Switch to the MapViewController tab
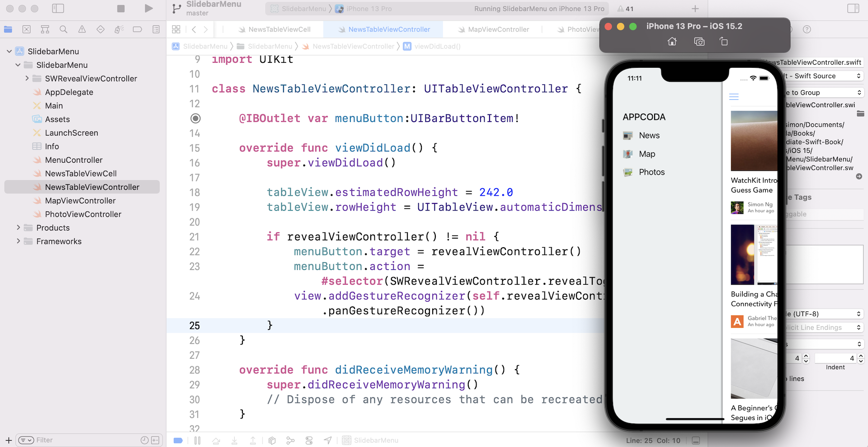Image resolution: width=868 pixels, height=447 pixels. pyautogui.click(x=498, y=29)
